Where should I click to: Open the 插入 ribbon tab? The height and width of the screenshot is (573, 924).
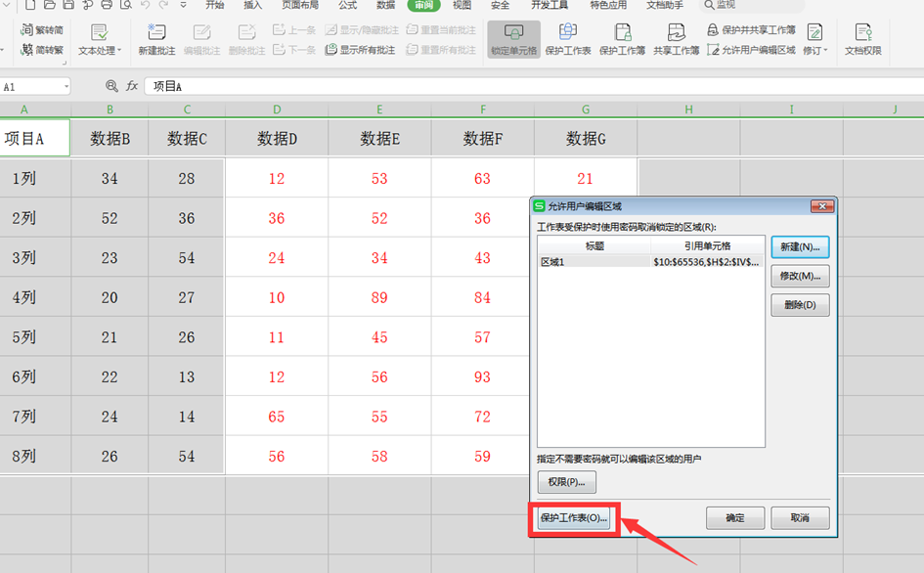coord(253,5)
